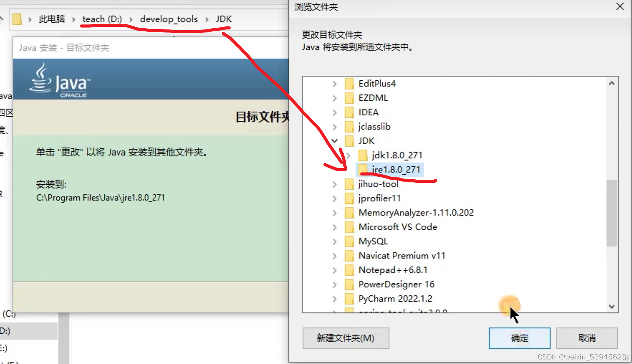This screenshot has width=632, height=364.
Task: Click the MySQL folder icon
Action: (x=349, y=241)
